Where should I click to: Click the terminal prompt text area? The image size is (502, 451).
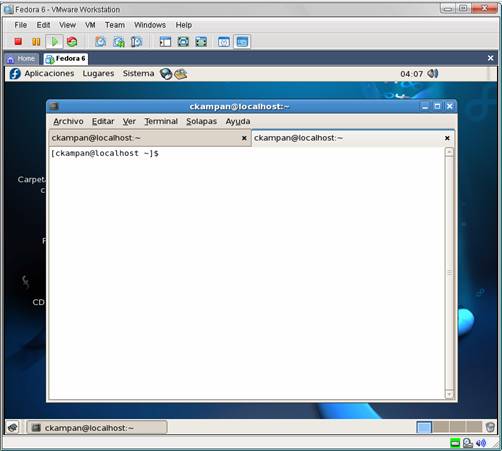tap(105, 153)
